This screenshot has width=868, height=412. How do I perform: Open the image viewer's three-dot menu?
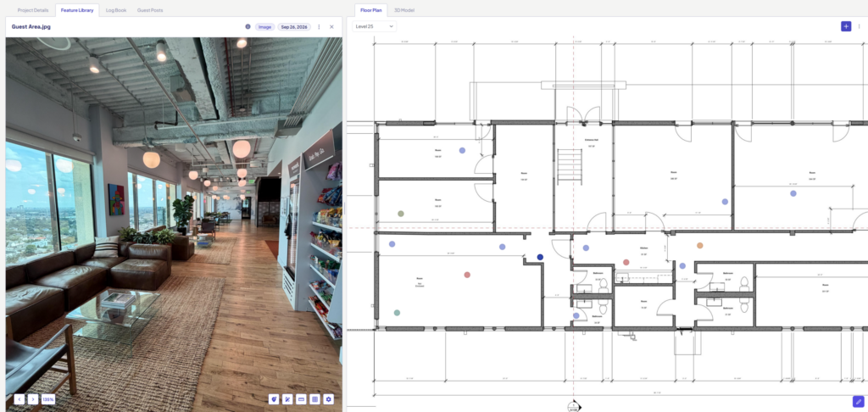pyautogui.click(x=319, y=26)
